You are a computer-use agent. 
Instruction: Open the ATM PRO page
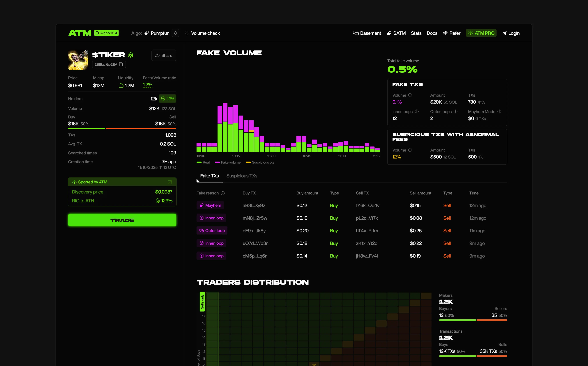point(481,33)
